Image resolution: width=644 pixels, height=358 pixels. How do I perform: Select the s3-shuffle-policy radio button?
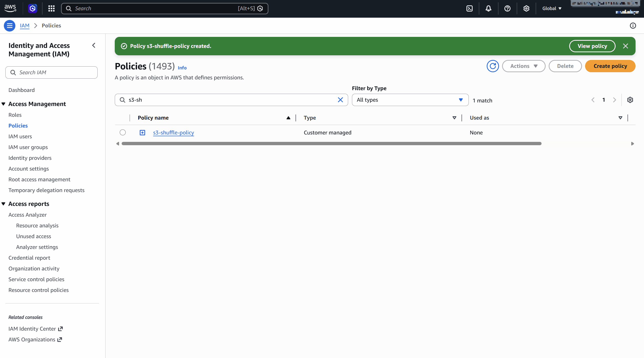tap(123, 132)
